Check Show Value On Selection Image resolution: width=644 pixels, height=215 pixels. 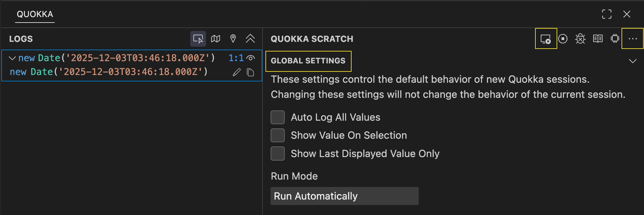[278, 135]
